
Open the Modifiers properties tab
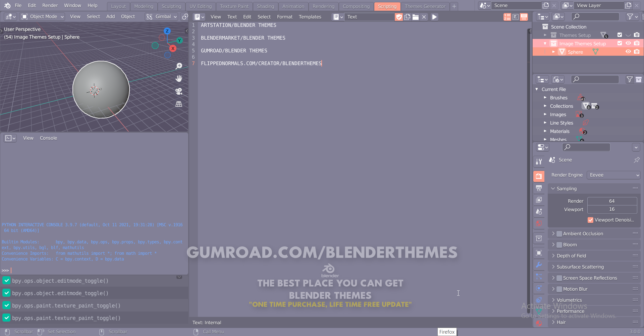coord(539,265)
